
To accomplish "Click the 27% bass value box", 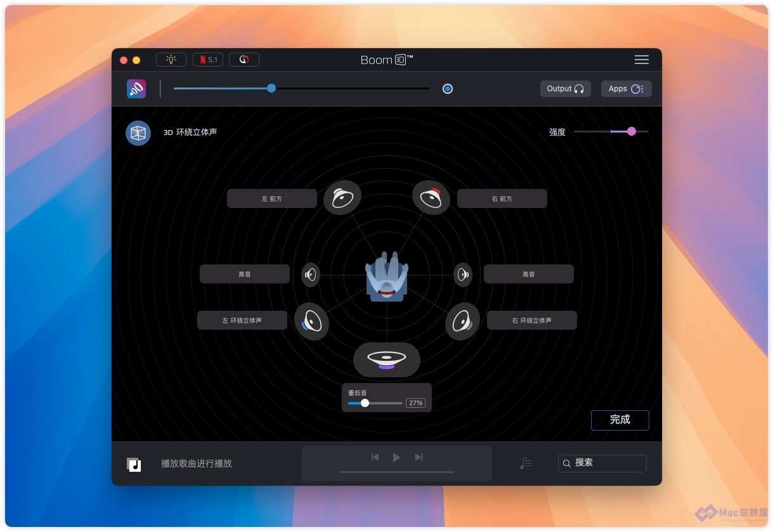I will (415, 403).
